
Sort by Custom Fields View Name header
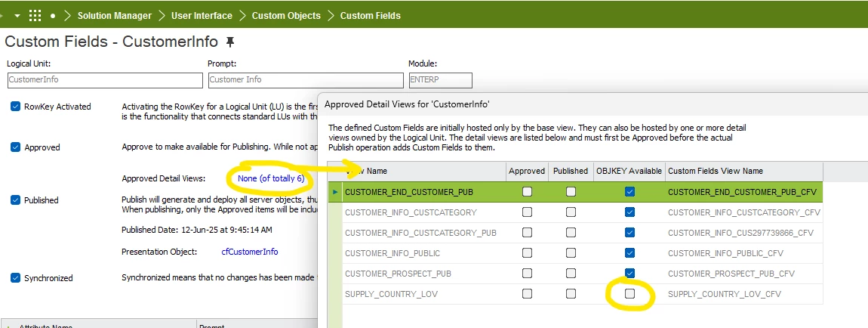click(x=744, y=172)
